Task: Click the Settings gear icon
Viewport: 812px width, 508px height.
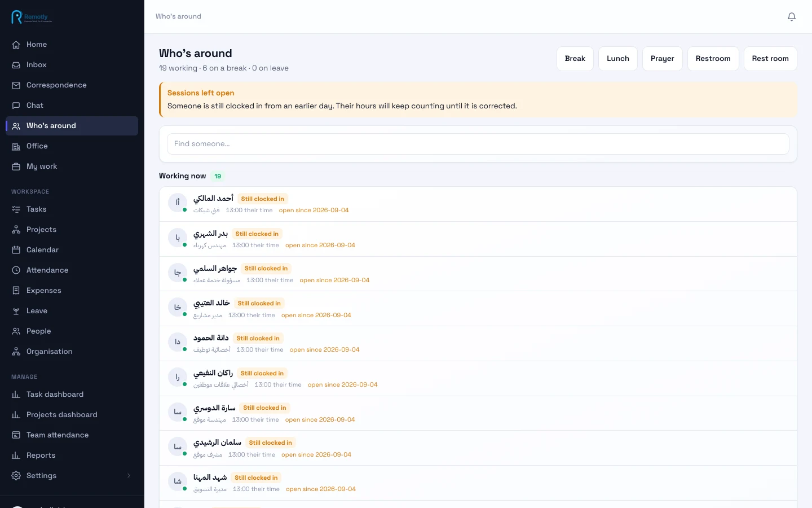Action: 16,476
